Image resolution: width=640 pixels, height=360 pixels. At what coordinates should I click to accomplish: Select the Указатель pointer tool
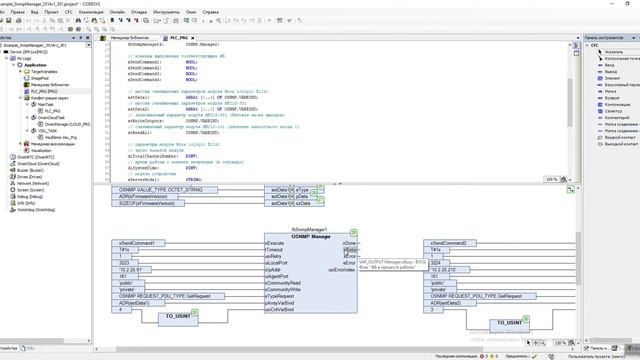coord(613,52)
